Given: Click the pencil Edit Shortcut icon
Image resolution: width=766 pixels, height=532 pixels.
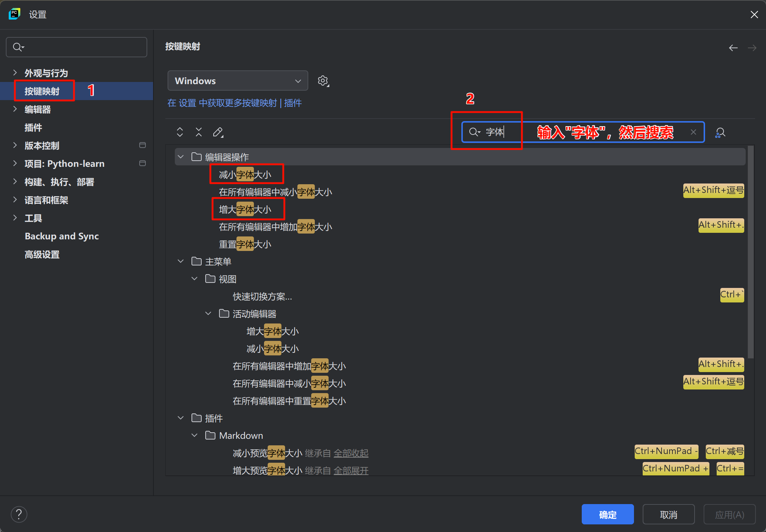Looking at the screenshot, I should click(x=218, y=132).
